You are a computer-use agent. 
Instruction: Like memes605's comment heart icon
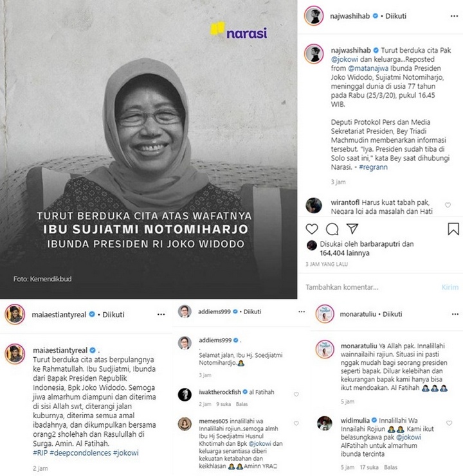pyautogui.click(x=296, y=423)
